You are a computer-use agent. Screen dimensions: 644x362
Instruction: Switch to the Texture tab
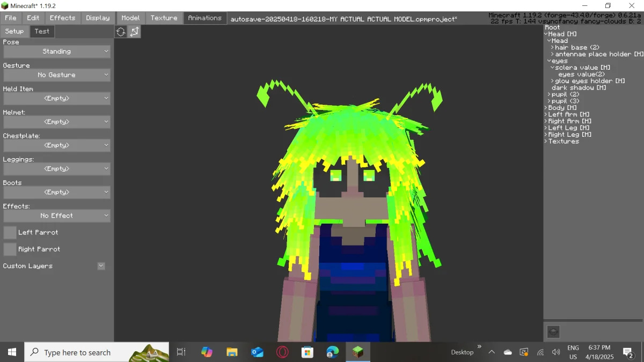164,18
